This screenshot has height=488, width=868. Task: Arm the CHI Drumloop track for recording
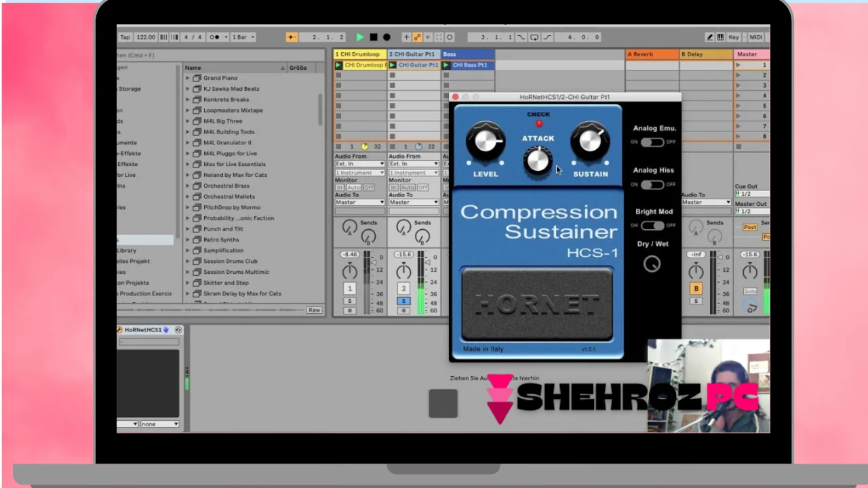coord(350,310)
